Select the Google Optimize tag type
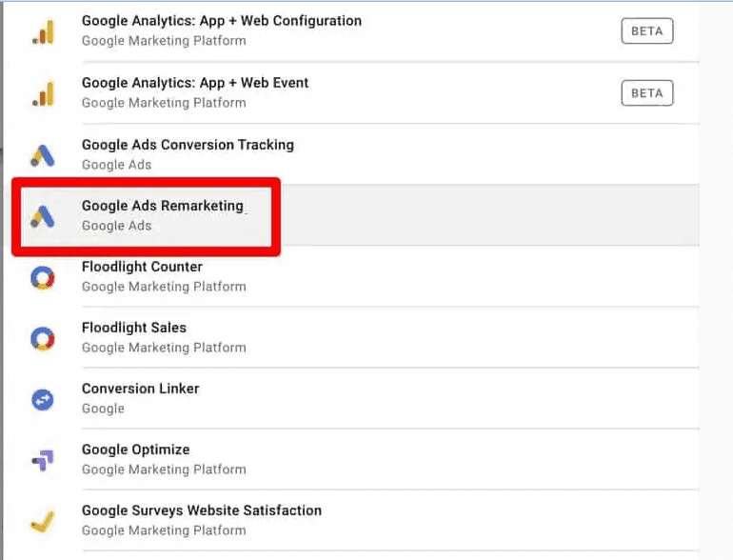Screen dimensions: 733x560 coord(135,450)
